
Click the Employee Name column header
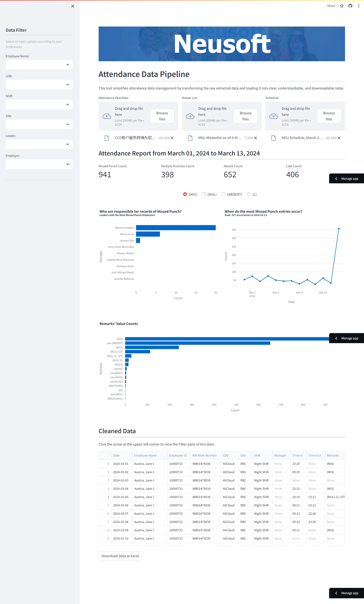(x=150, y=455)
